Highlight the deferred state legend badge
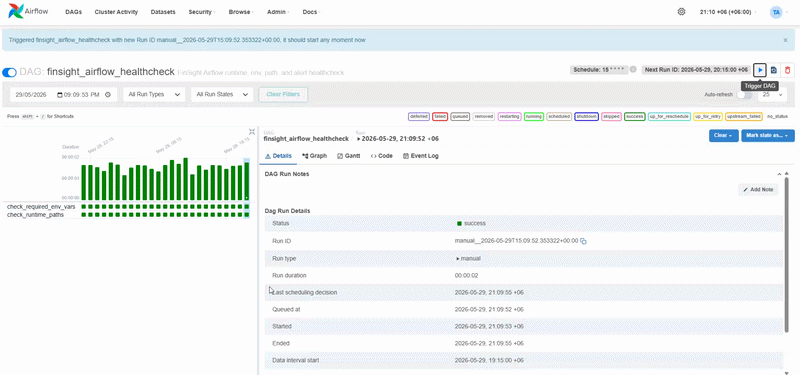 419,117
